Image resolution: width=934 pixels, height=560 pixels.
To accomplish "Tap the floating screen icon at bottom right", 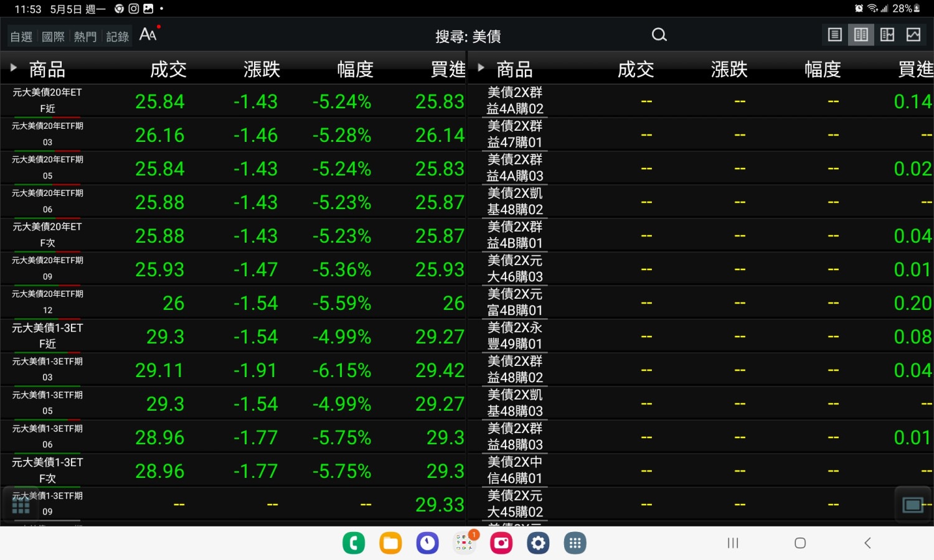I will 913,505.
